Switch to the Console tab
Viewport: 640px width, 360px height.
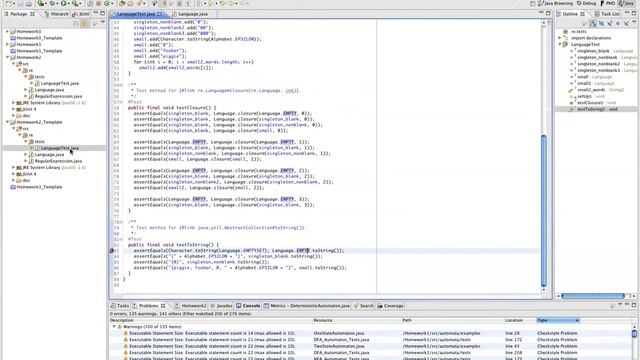[248, 306]
